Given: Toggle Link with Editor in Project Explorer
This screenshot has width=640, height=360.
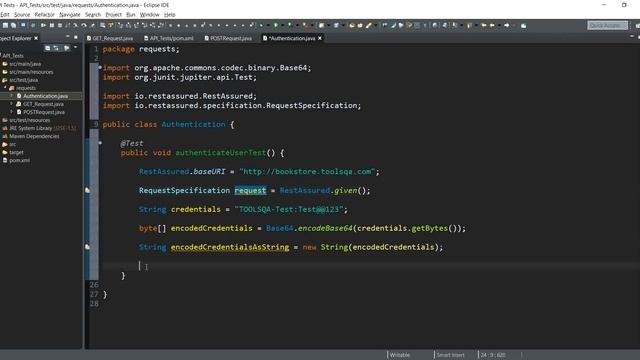Looking at the screenshot, I should [x=56, y=48].
